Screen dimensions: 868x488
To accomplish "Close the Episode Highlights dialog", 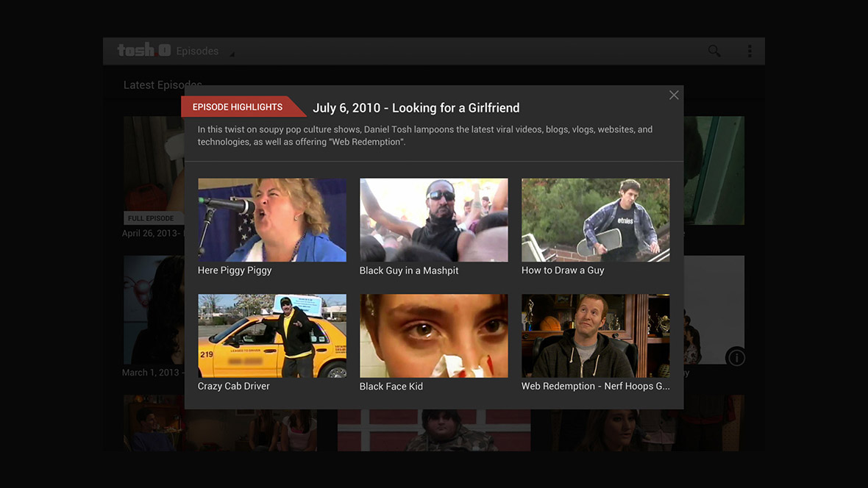I will pos(673,96).
